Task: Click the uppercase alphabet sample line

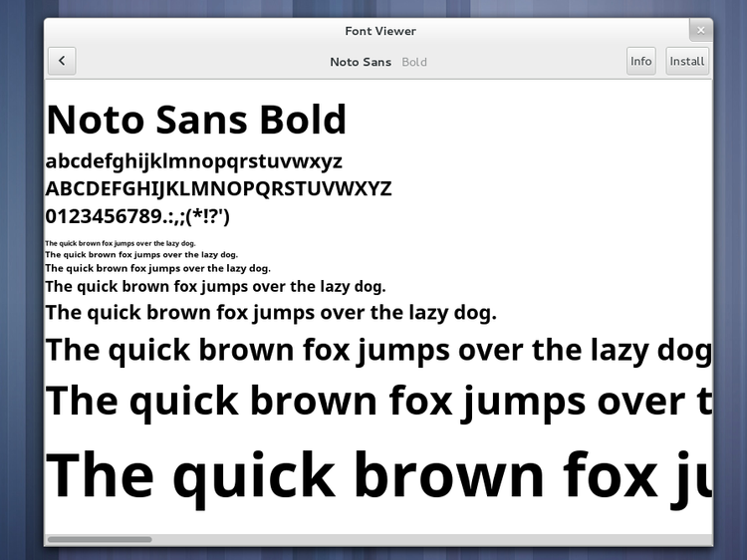Action: coord(218,188)
